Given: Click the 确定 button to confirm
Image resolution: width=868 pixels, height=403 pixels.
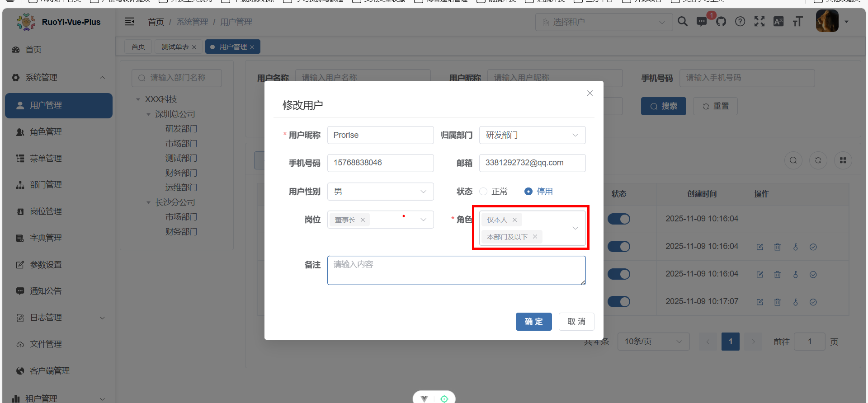Looking at the screenshot, I should pos(533,322).
